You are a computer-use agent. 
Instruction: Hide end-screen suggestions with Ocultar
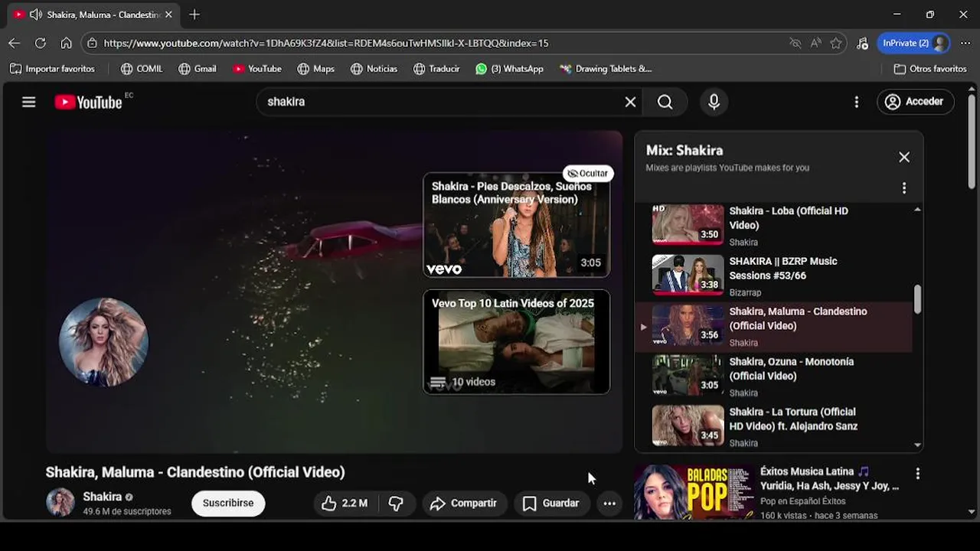tap(588, 173)
